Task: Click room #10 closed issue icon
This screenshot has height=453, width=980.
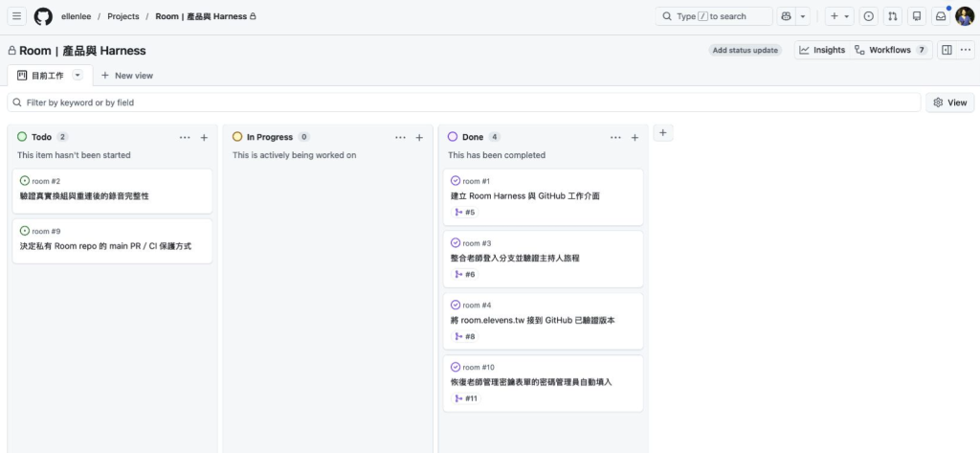Action: click(x=455, y=367)
